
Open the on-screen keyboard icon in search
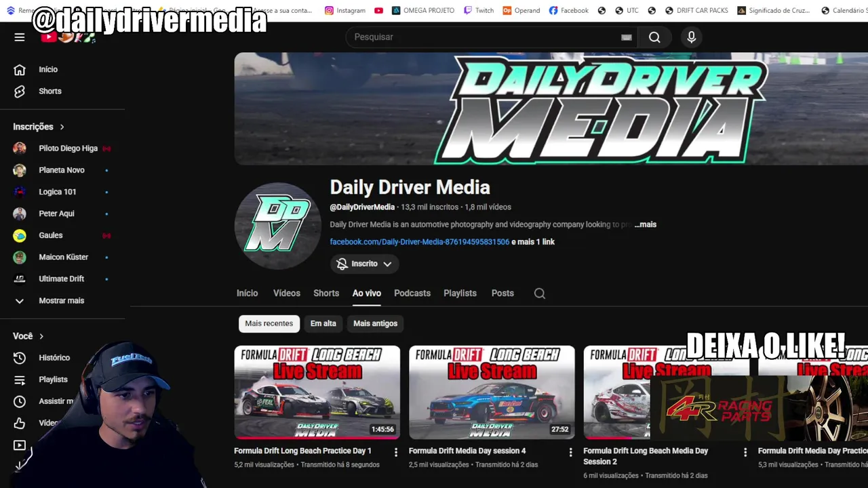tap(627, 37)
